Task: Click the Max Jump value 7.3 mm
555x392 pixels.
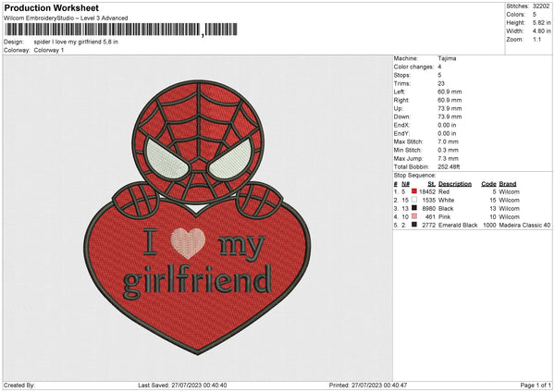Action: coord(448,158)
